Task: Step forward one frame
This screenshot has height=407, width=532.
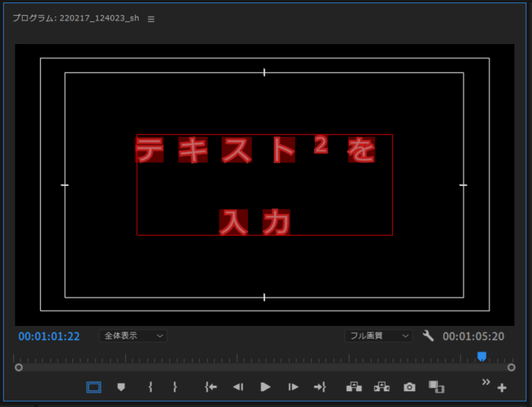Action: tap(293, 387)
